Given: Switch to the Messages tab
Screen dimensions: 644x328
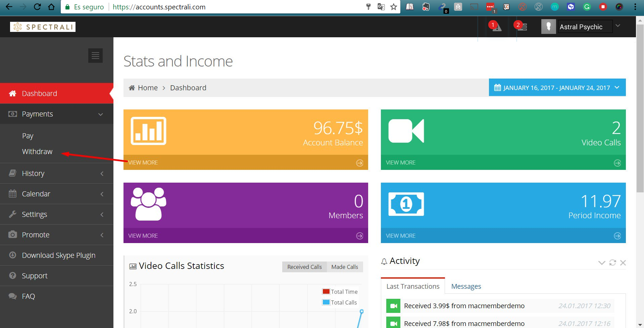Looking at the screenshot, I should (466, 286).
